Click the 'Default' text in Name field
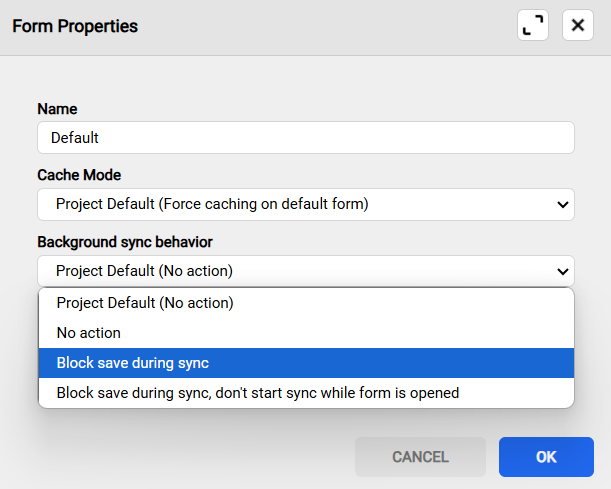611x489 pixels. point(75,138)
